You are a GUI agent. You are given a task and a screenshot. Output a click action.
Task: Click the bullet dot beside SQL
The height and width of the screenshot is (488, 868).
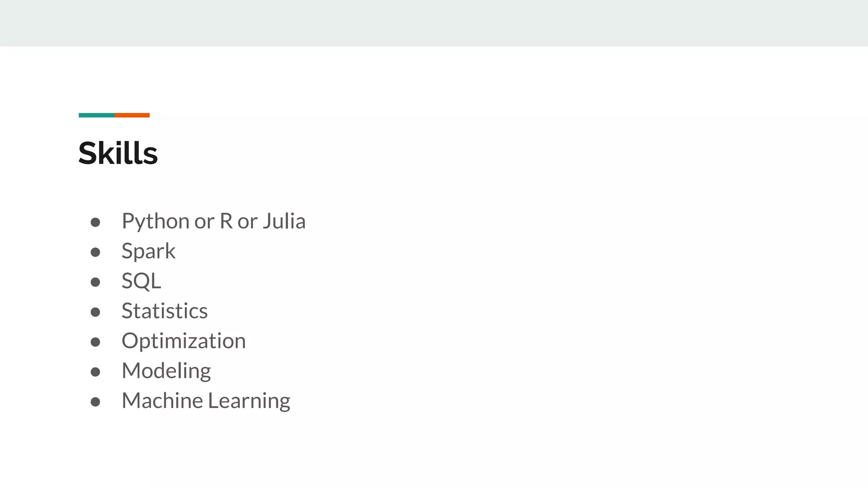pyautogui.click(x=95, y=282)
